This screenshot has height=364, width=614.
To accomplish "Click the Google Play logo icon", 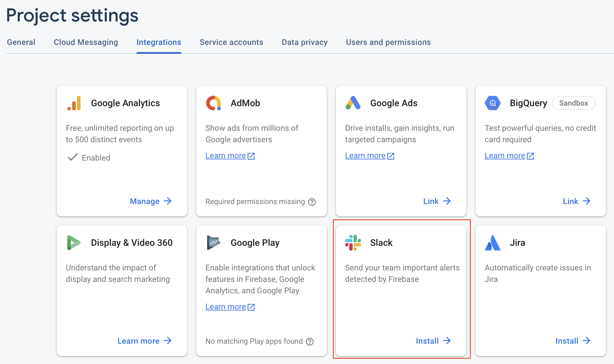I will 213,243.
